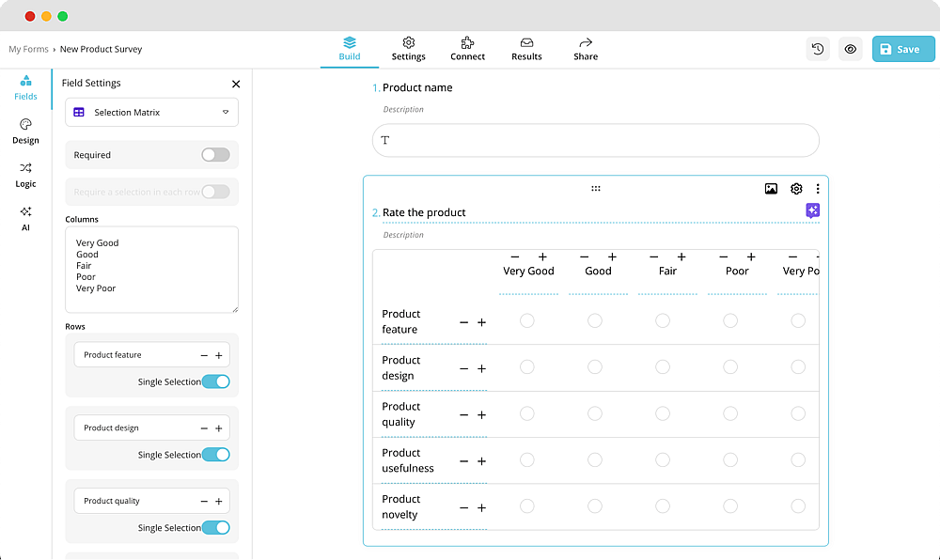Edit the Rate the product question title
Viewport: 940px width, 560px height.
(x=424, y=212)
